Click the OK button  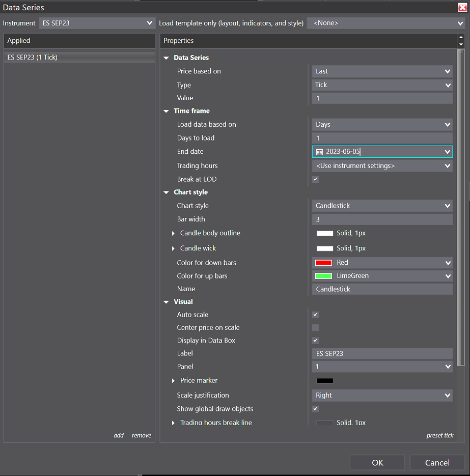click(377, 463)
